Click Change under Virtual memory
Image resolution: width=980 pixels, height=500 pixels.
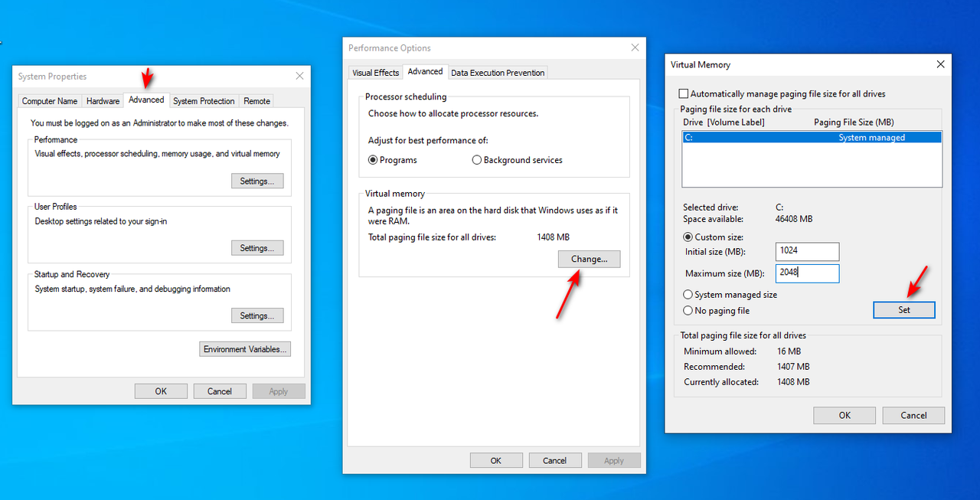pos(590,259)
